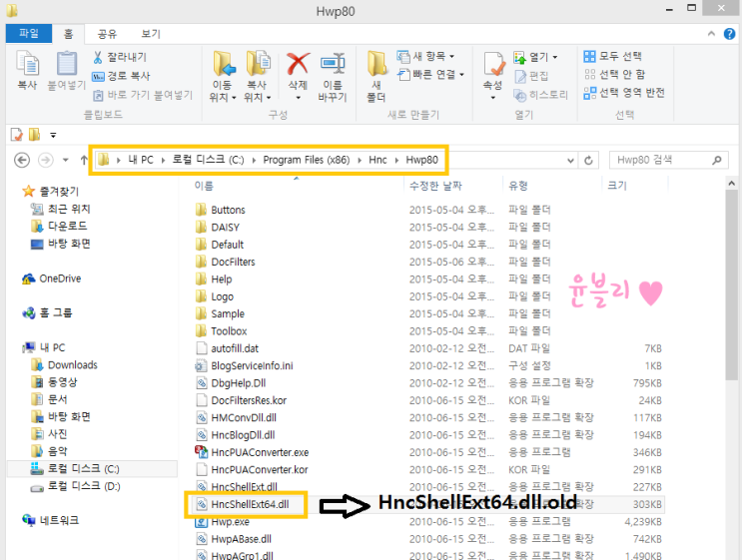Collapse the ribbon with chevron
742x560 pixels.
click(x=711, y=34)
